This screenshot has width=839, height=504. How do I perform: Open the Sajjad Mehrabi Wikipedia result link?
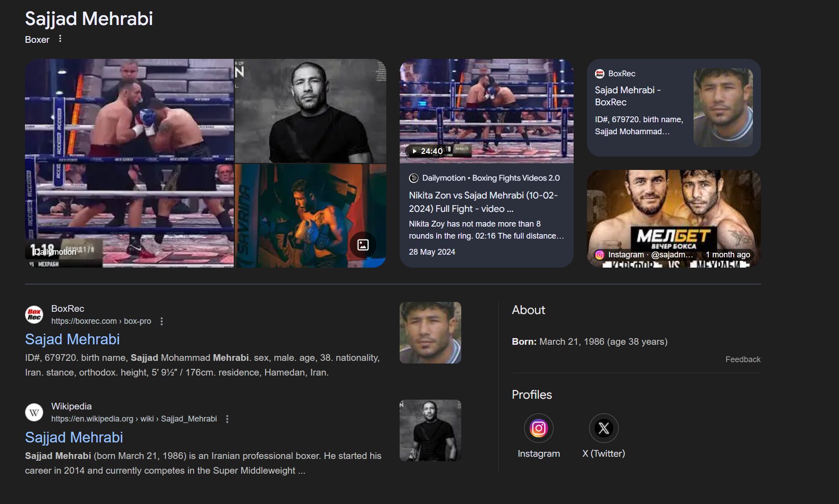(x=74, y=438)
